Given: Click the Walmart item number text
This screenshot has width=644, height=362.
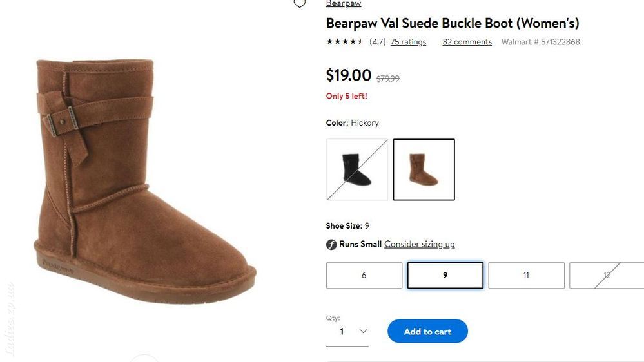Looking at the screenshot, I should [x=540, y=42].
